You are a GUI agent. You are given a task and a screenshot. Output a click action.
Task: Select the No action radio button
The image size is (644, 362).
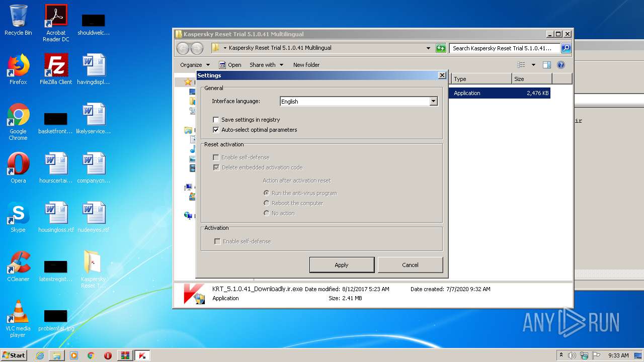(267, 213)
